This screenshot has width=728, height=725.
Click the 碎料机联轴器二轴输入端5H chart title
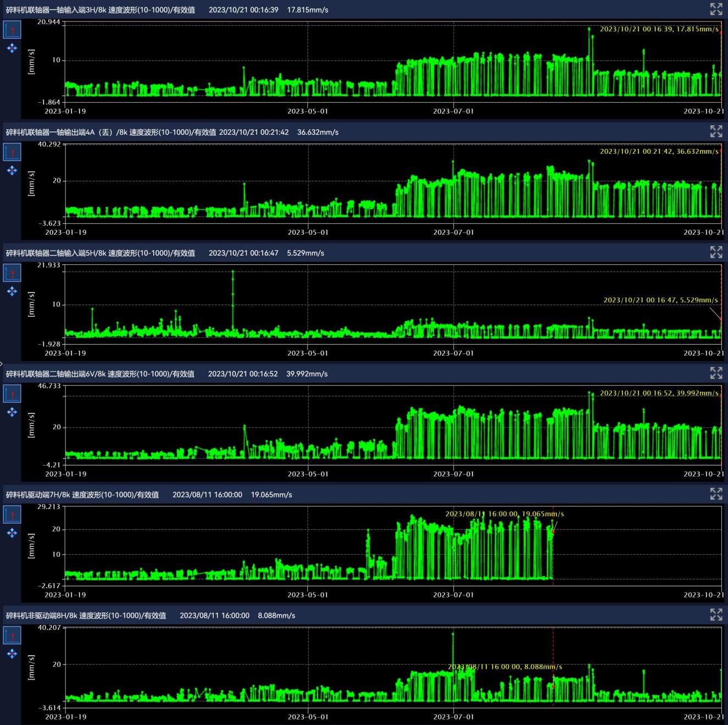pyautogui.click(x=101, y=253)
